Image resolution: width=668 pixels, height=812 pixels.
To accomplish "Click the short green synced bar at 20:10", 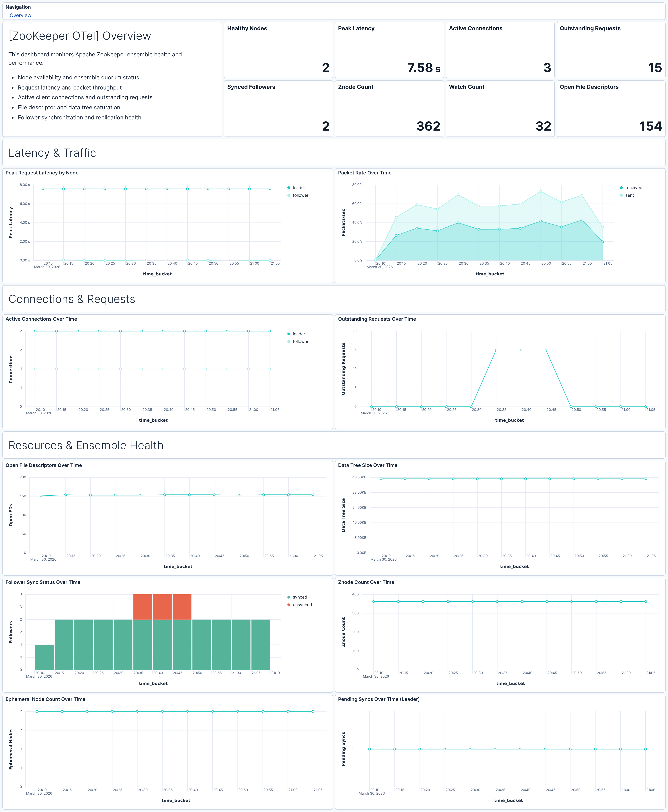I will pyautogui.click(x=44, y=657).
